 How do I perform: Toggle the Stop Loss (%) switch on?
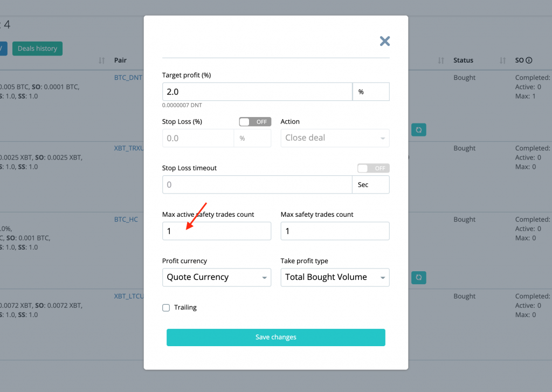[255, 122]
